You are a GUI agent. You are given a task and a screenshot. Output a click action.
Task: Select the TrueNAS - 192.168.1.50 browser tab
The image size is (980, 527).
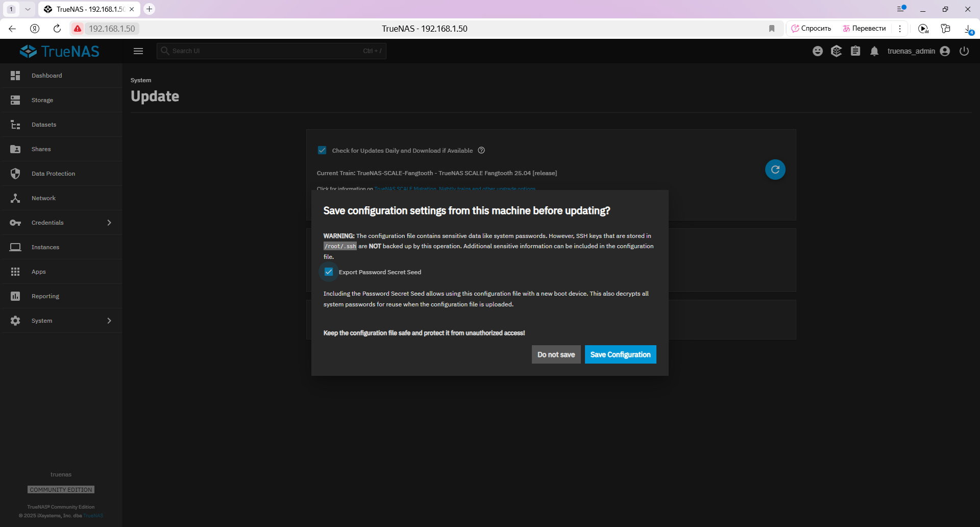coord(89,9)
